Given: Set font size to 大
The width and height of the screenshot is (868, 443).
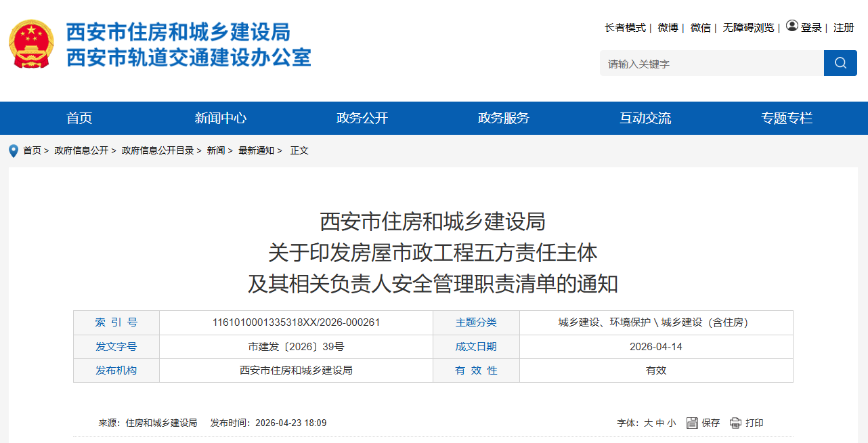Looking at the screenshot, I should [648, 423].
